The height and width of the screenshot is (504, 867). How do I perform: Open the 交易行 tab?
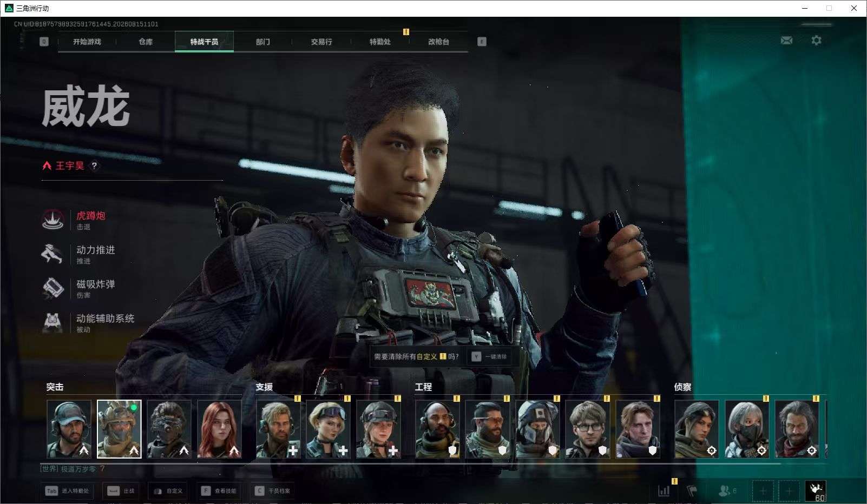click(321, 42)
